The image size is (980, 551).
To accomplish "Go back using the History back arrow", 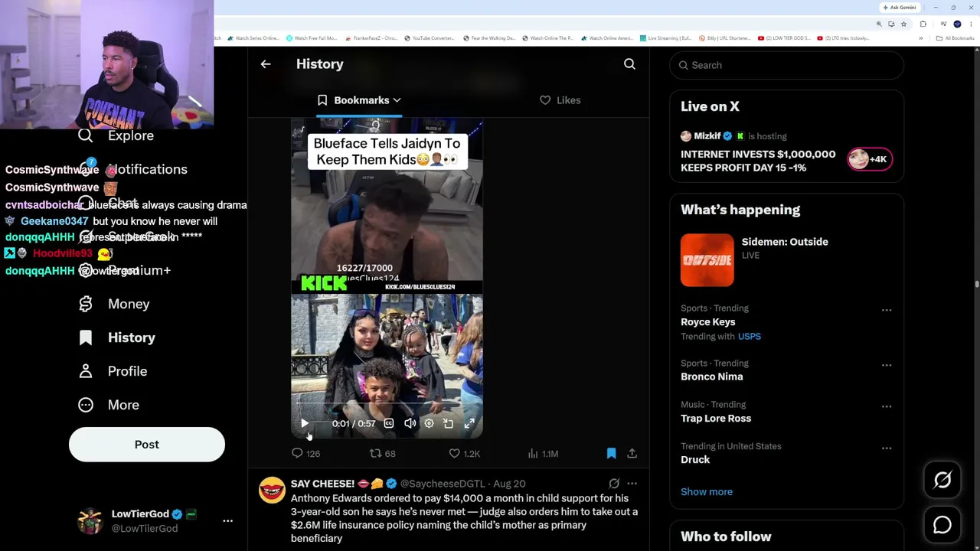I will (266, 64).
